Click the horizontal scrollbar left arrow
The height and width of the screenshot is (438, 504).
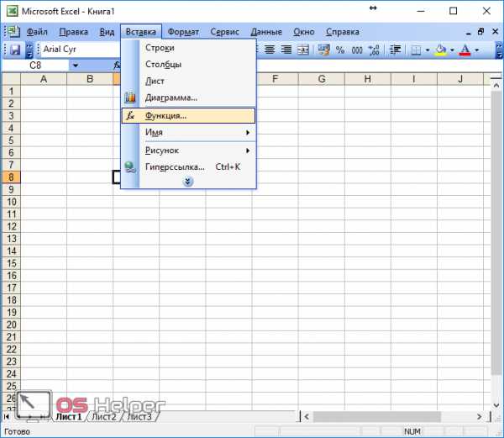[307, 417]
